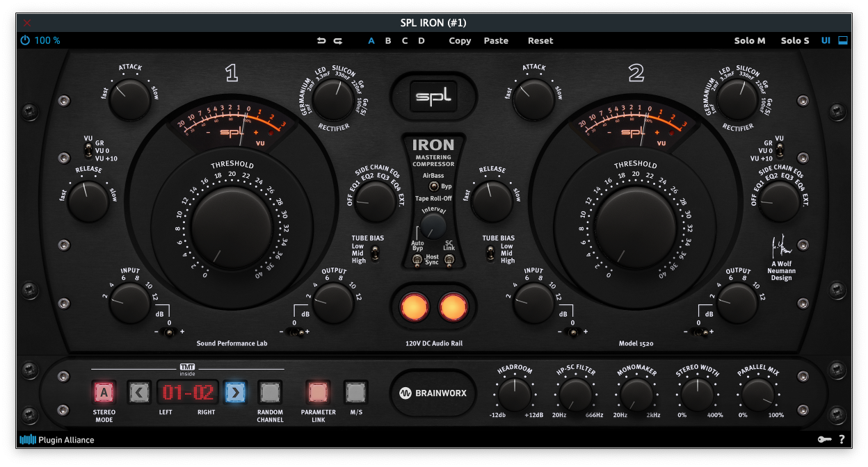The width and height of the screenshot is (868, 467).
Task: Flip channel 1 input dB polarity switch
Action: coord(169,332)
